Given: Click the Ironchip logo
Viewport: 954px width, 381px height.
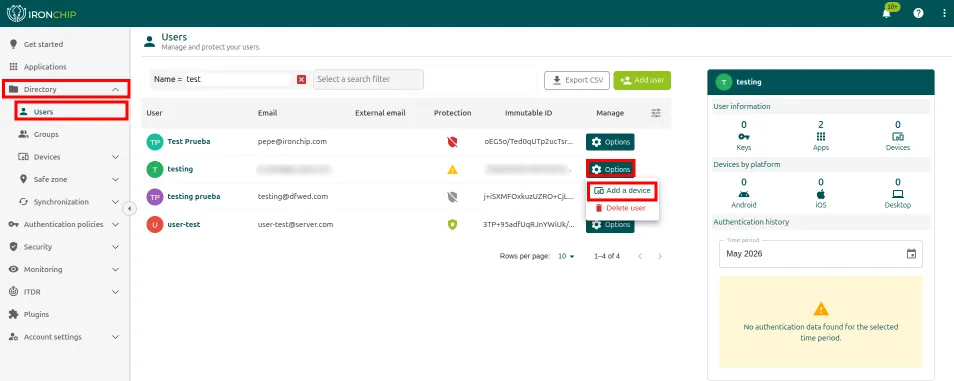Looking at the screenshot, I should click(41, 13).
